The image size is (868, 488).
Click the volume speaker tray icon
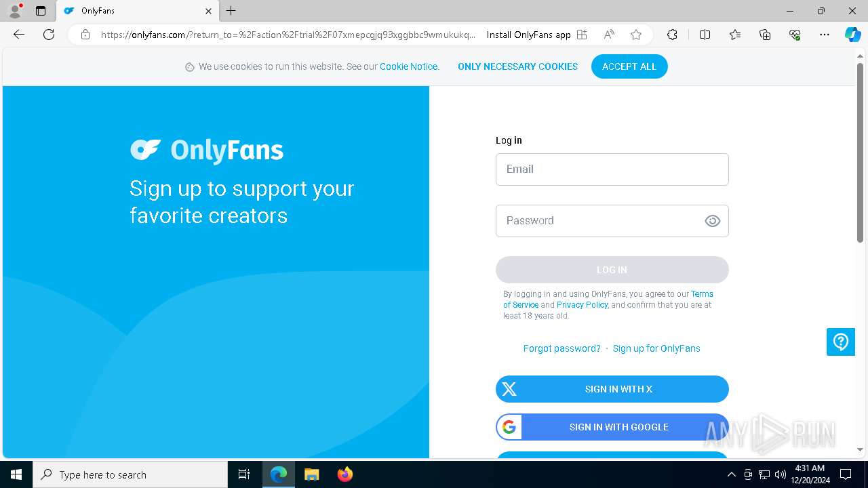(x=781, y=474)
